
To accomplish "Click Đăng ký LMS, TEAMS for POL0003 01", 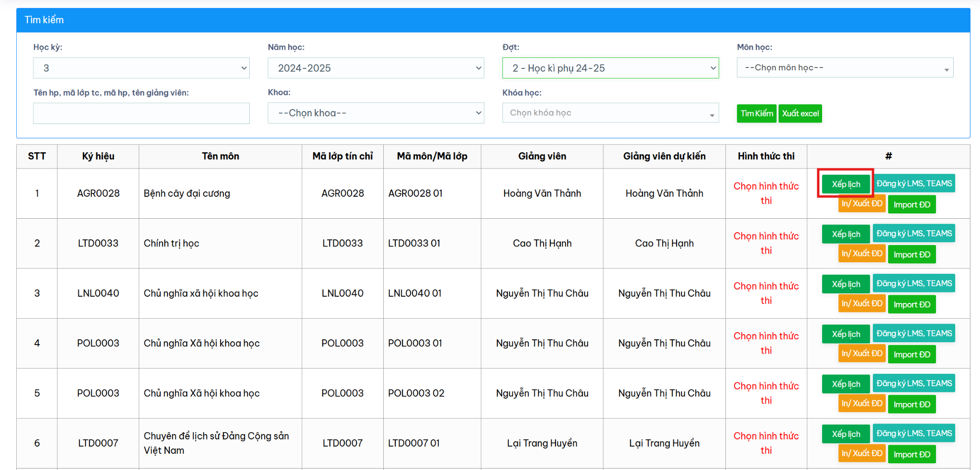I will point(914,333).
